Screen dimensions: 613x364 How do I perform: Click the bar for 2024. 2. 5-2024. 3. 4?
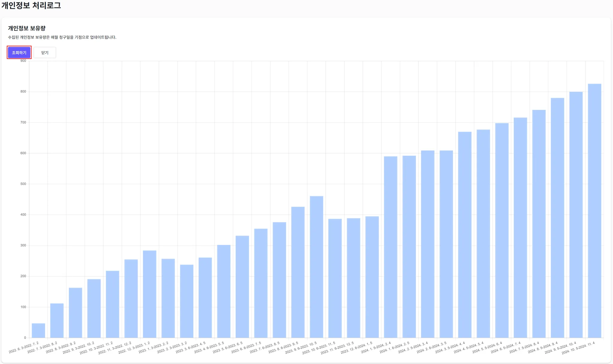click(x=428, y=244)
